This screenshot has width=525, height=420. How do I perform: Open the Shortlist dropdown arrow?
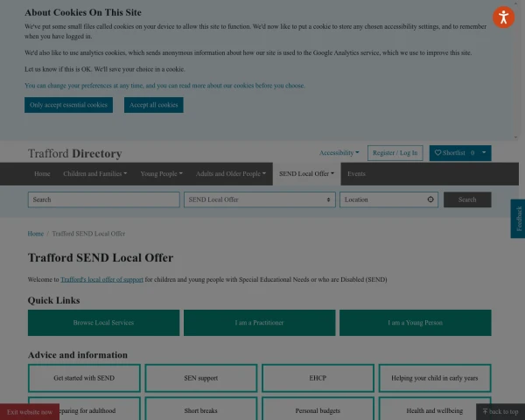click(484, 153)
